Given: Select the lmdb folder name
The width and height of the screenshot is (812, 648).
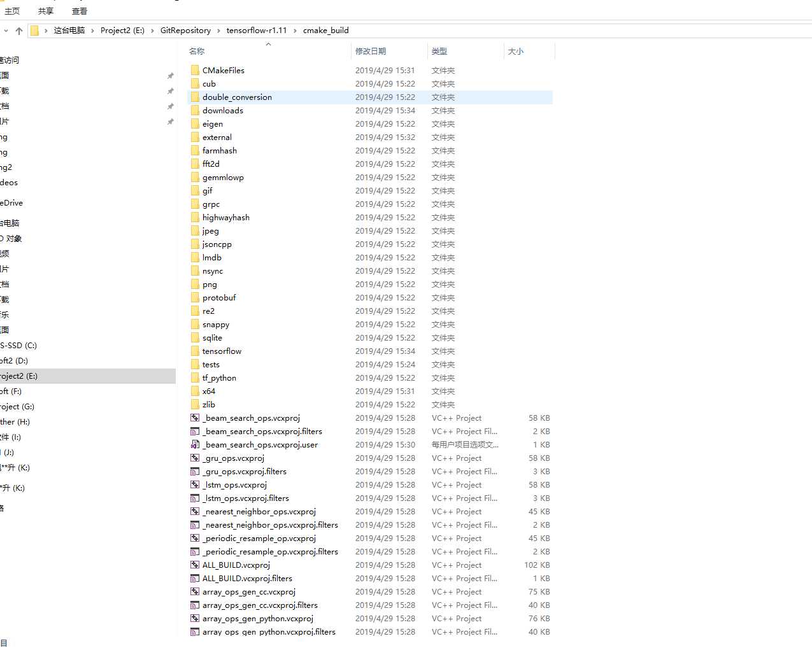Looking at the screenshot, I should pos(212,257).
